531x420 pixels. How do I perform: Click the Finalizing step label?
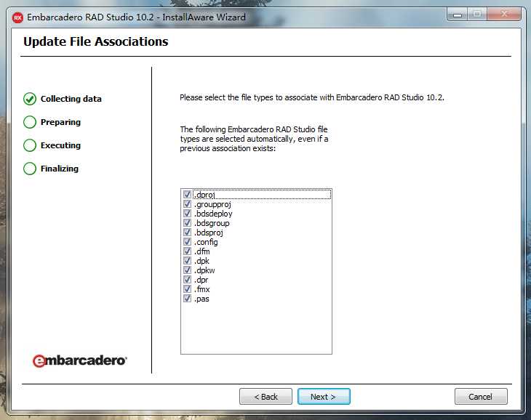[60, 169]
